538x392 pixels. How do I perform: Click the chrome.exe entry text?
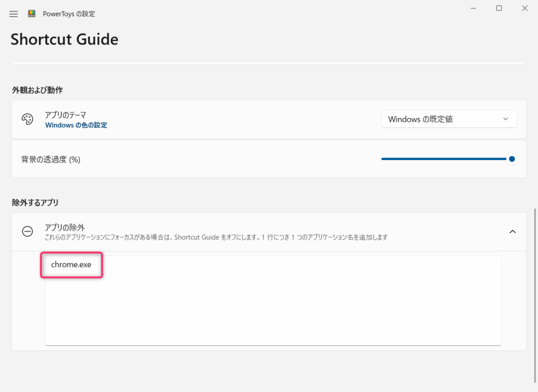(x=71, y=264)
